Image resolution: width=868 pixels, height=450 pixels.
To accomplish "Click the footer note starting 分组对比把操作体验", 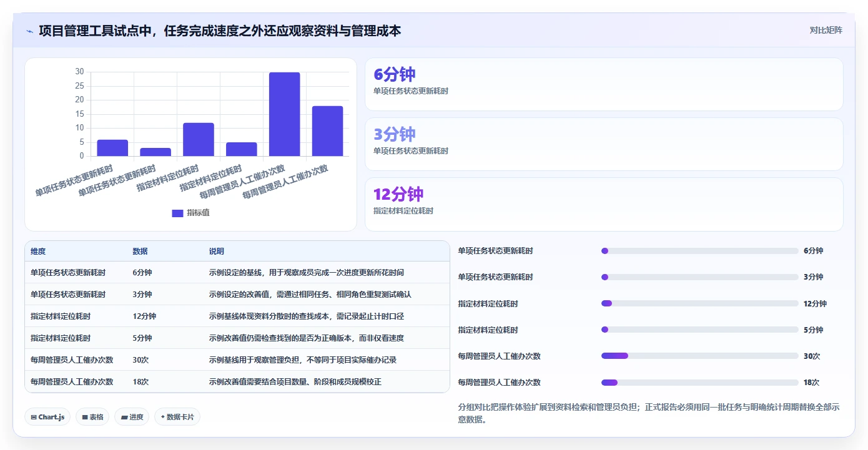I will [x=649, y=413].
